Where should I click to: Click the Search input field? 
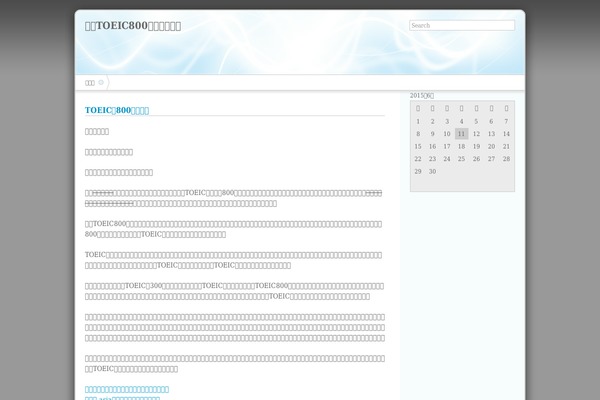click(x=462, y=25)
